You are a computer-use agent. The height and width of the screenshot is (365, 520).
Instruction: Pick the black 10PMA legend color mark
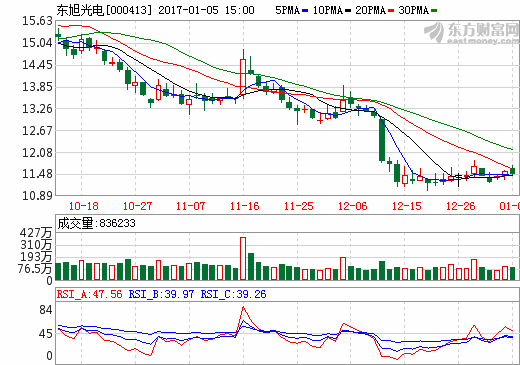tap(348, 11)
